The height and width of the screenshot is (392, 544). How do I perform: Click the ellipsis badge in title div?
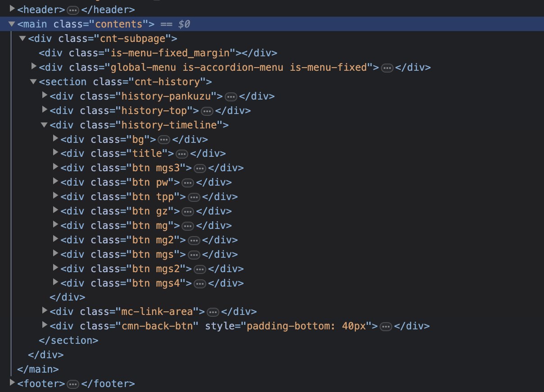click(x=181, y=155)
